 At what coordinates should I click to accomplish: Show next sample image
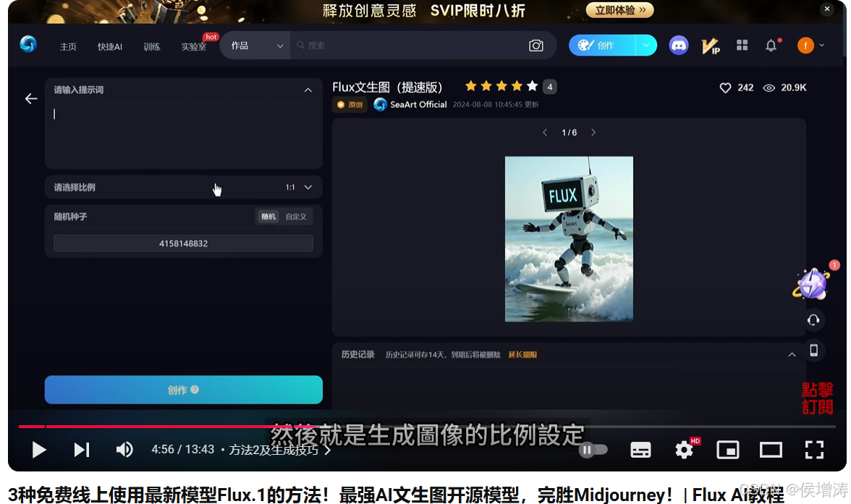(x=593, y=132)
